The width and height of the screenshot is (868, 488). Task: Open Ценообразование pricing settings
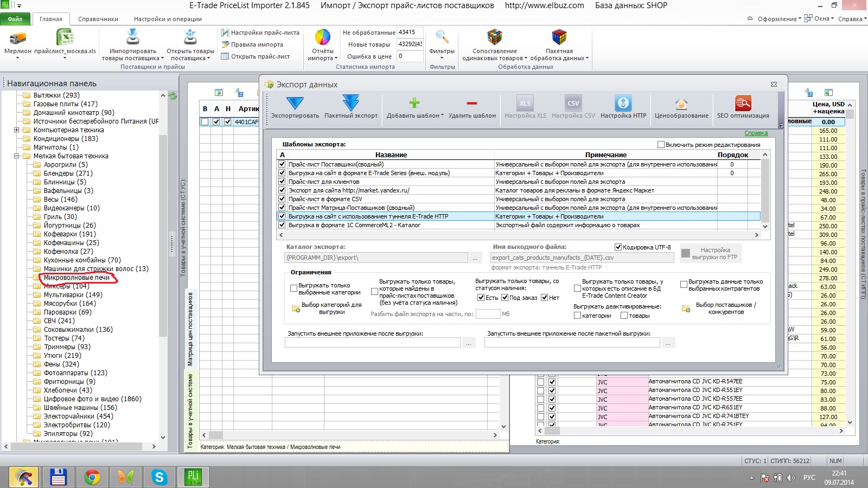tap(681, 107)
